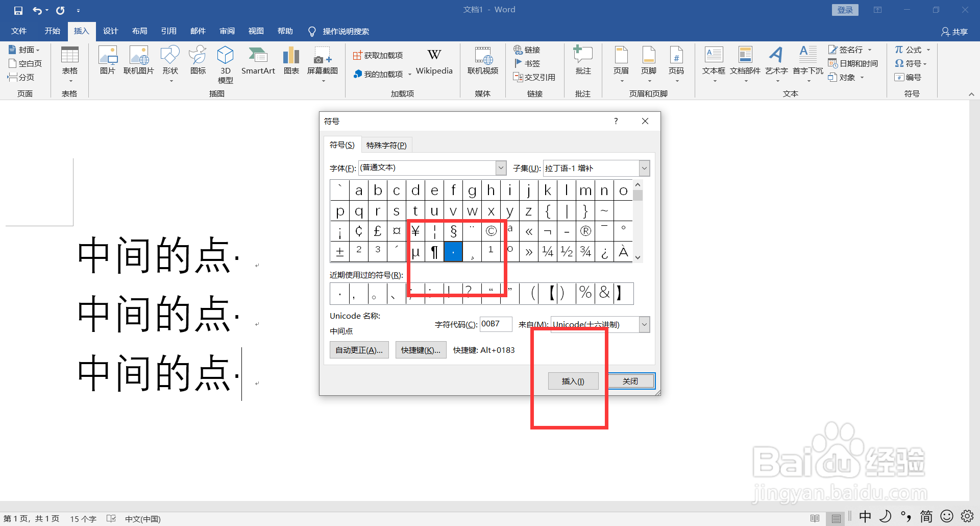Click the IME settings gear icon

point(967,517)
